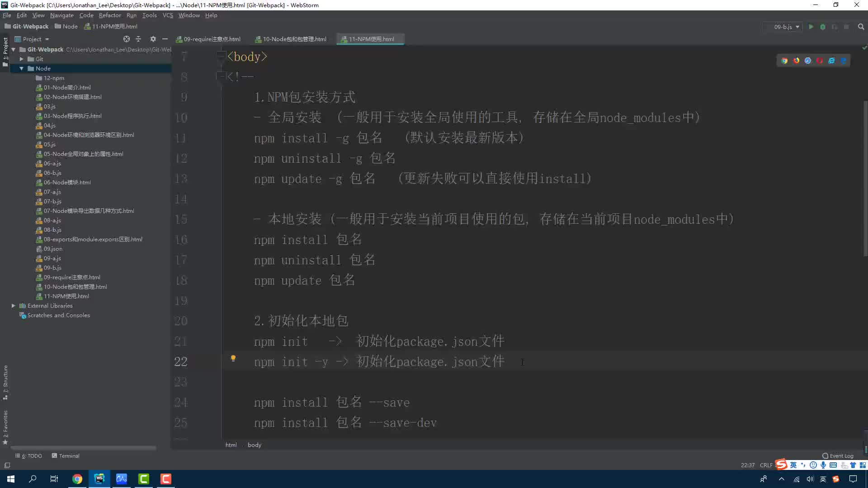Screen dimensions: 868x488
Task: Expand the Git folder
Action: [21, 59]
